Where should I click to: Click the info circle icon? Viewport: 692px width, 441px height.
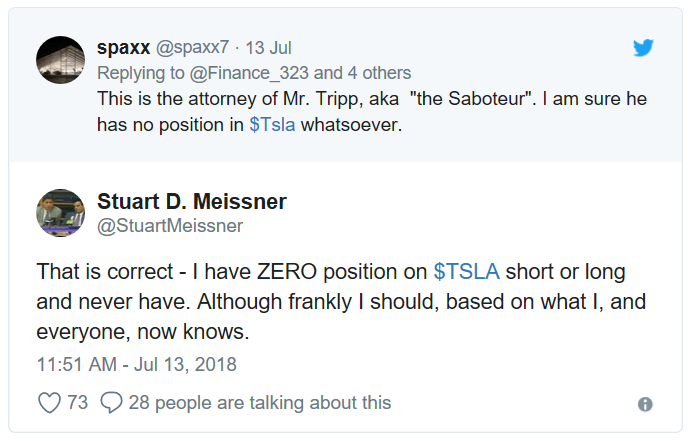pyautogui.click(x=645, y=404)
